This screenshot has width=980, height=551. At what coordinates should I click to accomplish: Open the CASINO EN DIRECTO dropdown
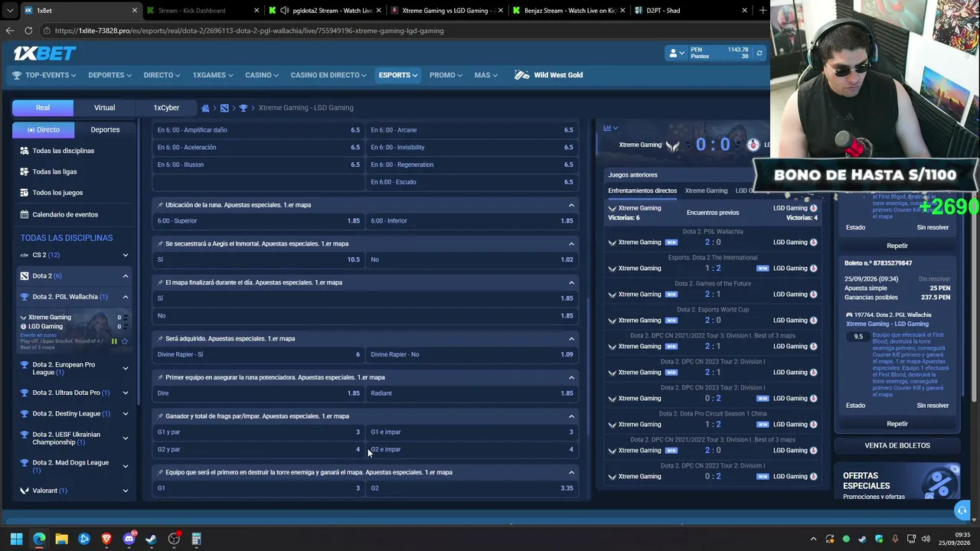(329, 75)
